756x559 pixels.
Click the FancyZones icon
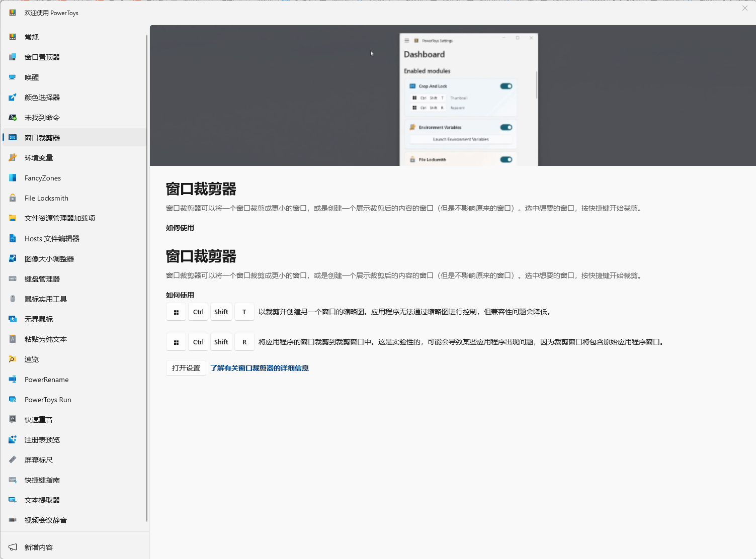13,178
